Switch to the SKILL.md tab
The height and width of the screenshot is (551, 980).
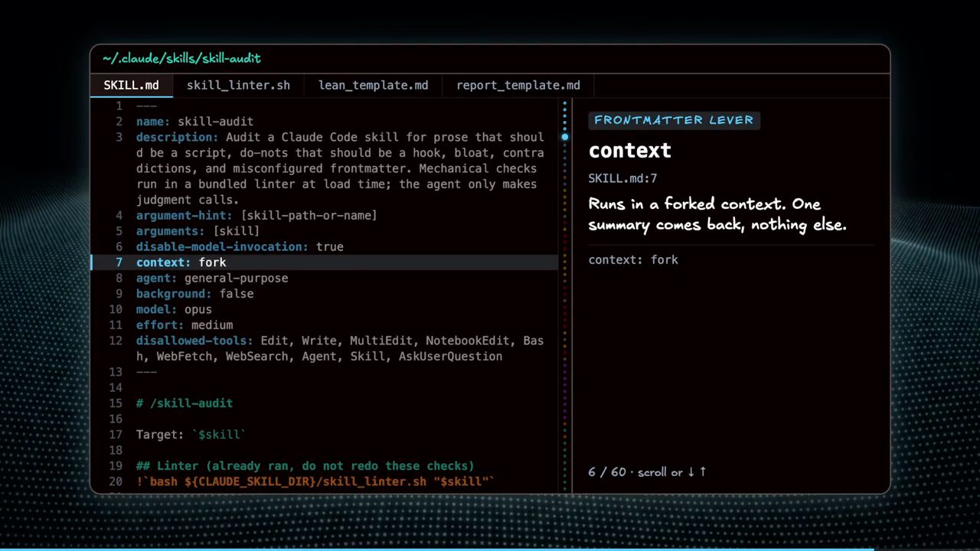point(131,85)
